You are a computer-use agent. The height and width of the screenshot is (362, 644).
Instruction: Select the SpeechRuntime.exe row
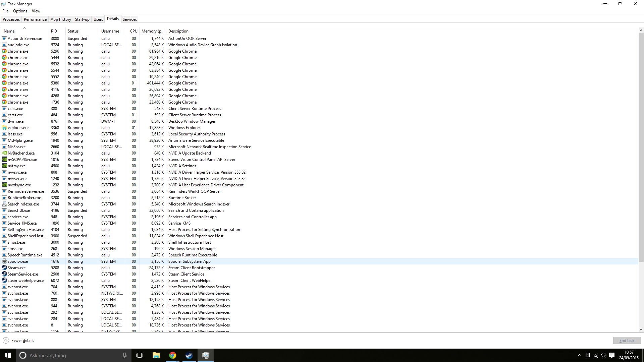[x=319, y=255]
